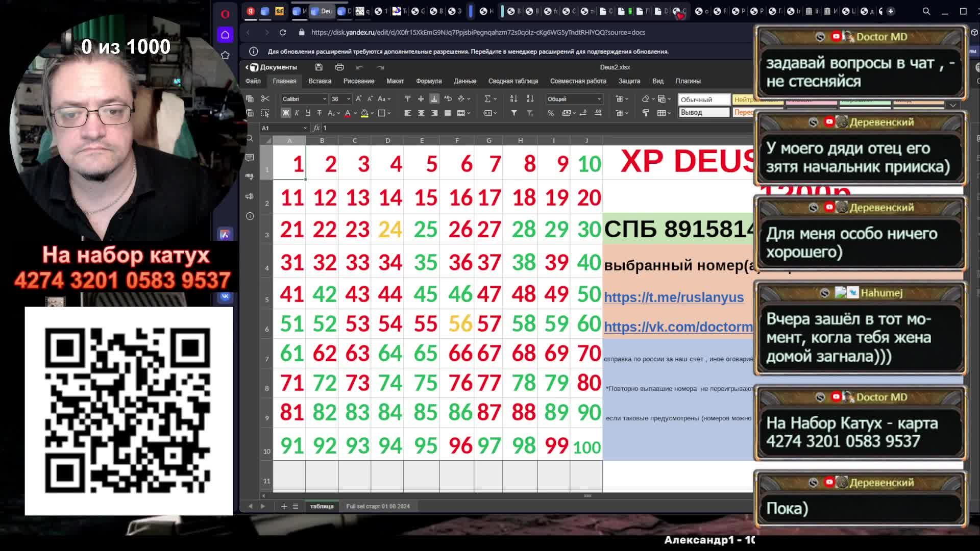Print the spreadsheet using the printer icon
The width and height of the screenshot is (980, 551).
pyautogui.click(x=339, y=67)
